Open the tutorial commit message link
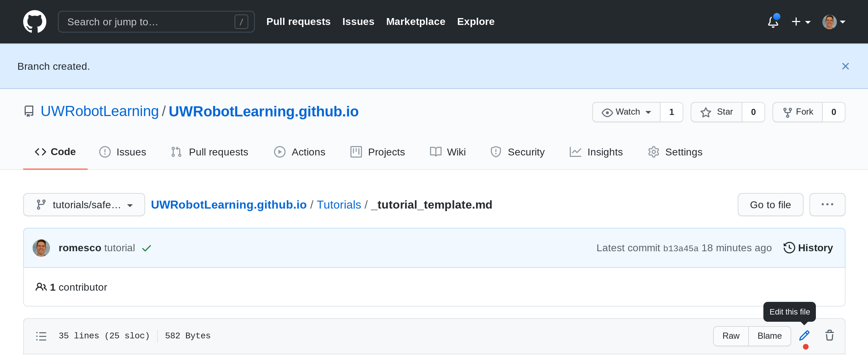Screen dimensions: 868x355 pyautogui.click(x=119, y=248)
